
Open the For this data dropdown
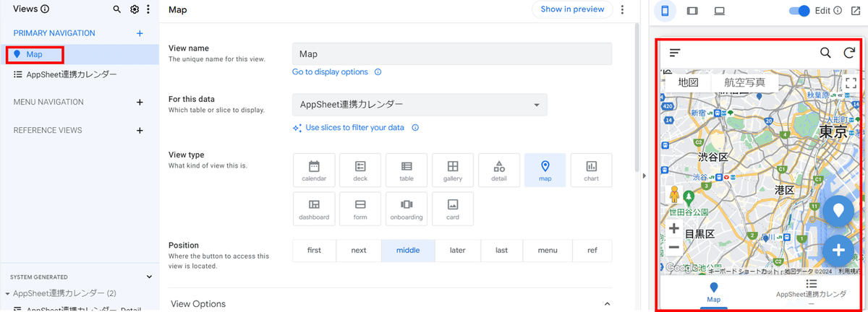[x=420, y=105]
